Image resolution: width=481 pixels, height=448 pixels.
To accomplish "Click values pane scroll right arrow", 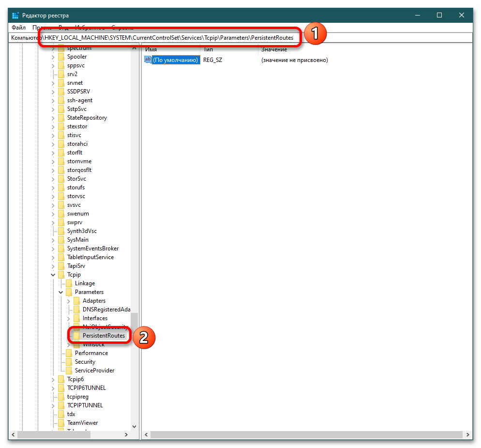I will coord(467,435).
